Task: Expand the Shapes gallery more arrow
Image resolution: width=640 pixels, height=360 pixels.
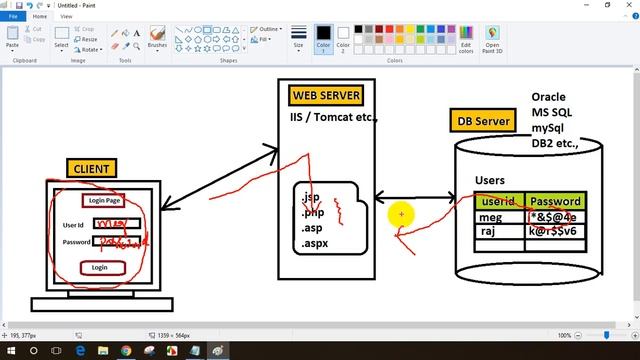Action: (x=244, y=49)
